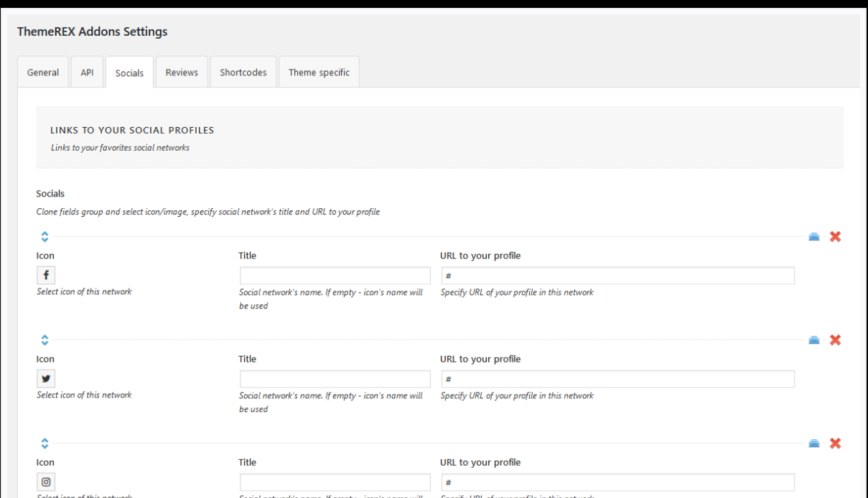
Task: Click the 'ThemeREX Addons Settings' heading
Action: (92, 32)
